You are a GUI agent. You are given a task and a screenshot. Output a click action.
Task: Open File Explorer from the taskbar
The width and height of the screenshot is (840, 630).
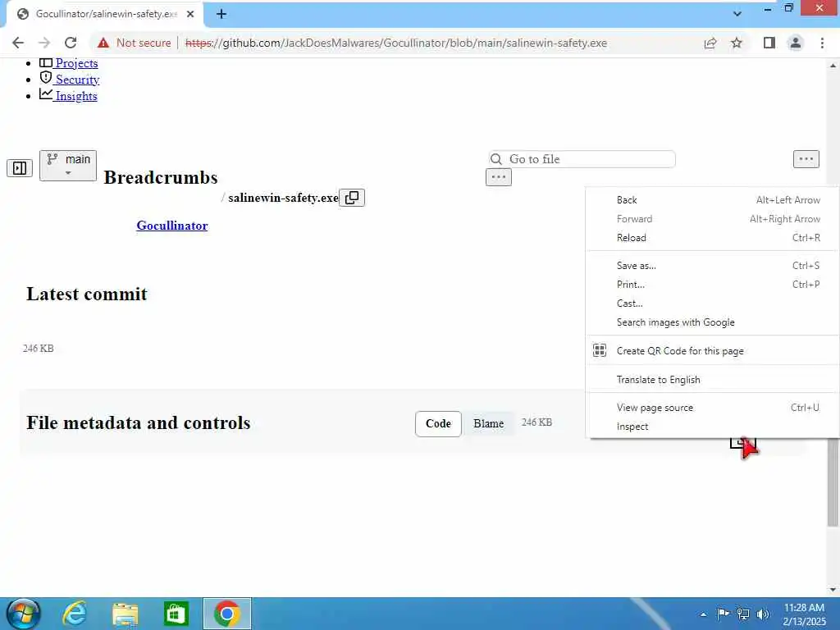tap(126, 614)
